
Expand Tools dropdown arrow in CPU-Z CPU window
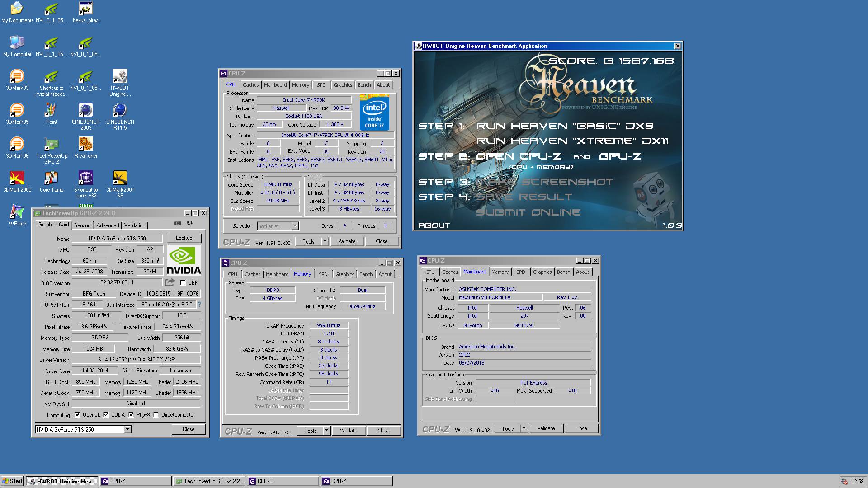click(325, 241)
